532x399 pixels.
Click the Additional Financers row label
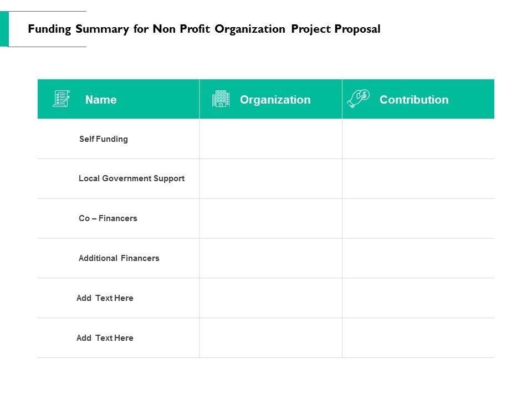(119, 258)
